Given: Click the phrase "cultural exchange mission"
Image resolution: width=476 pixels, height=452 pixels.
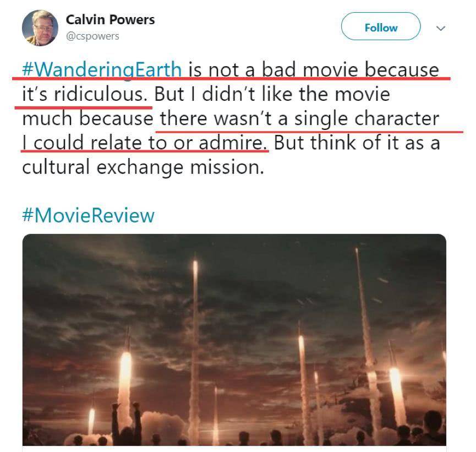Looking at the screenshot, I should [x=143, y=167].
